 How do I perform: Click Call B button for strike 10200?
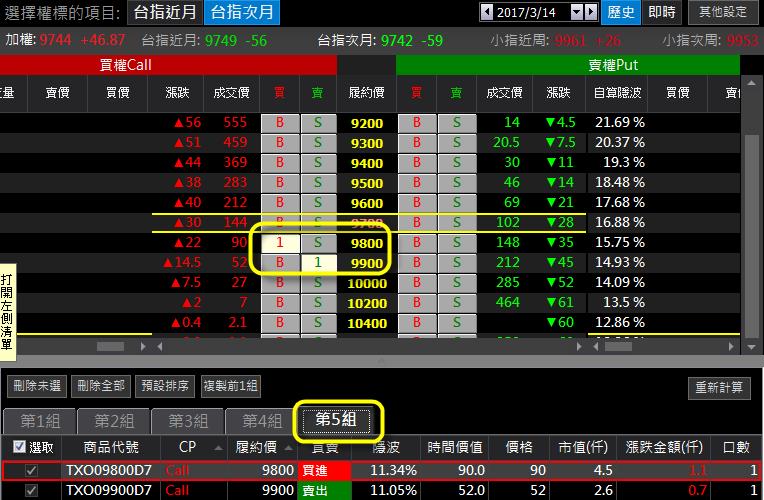pos(280,303)
